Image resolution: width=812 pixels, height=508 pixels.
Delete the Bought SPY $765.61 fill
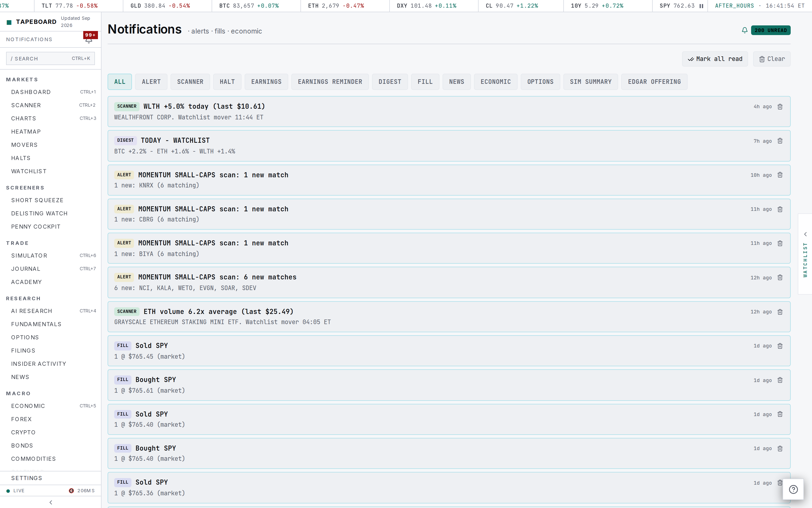pyautogui.click(x=780, y=380)
